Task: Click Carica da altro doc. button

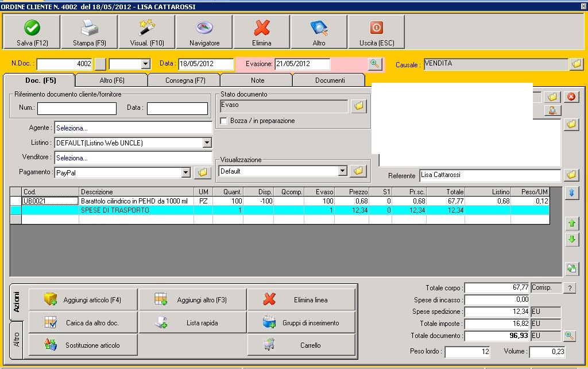Action: (x=83, y=322)
